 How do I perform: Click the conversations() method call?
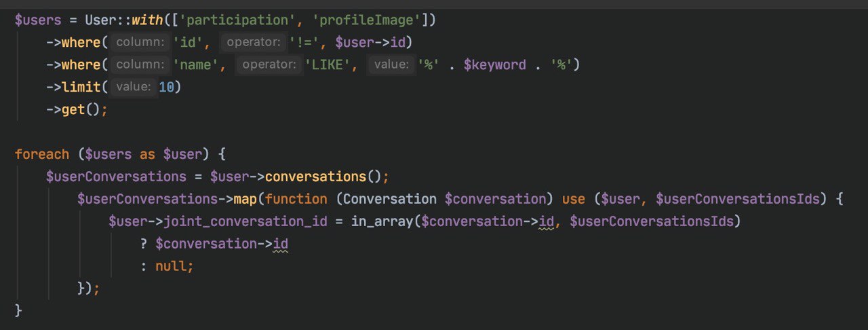point(324,177)
